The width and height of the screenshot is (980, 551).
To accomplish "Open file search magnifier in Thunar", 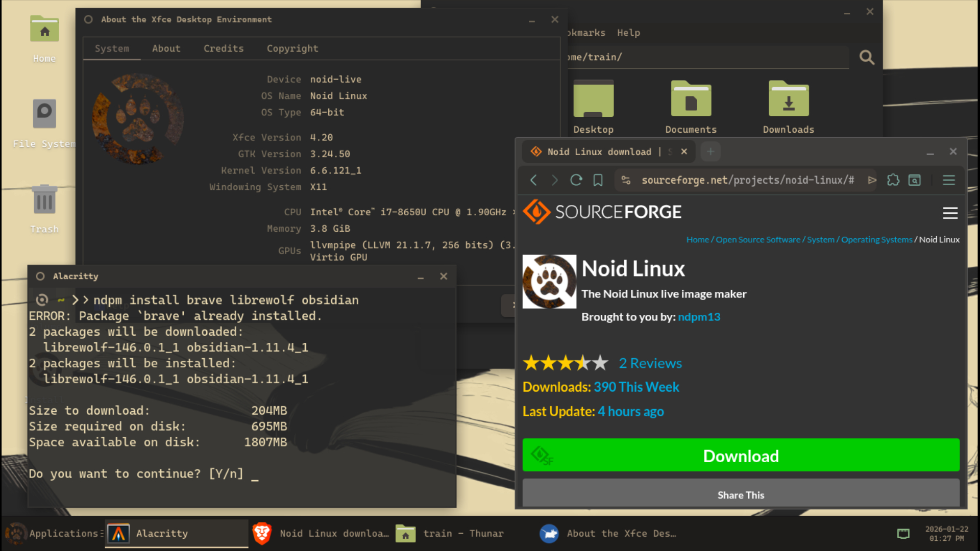I will click(867, 57).
